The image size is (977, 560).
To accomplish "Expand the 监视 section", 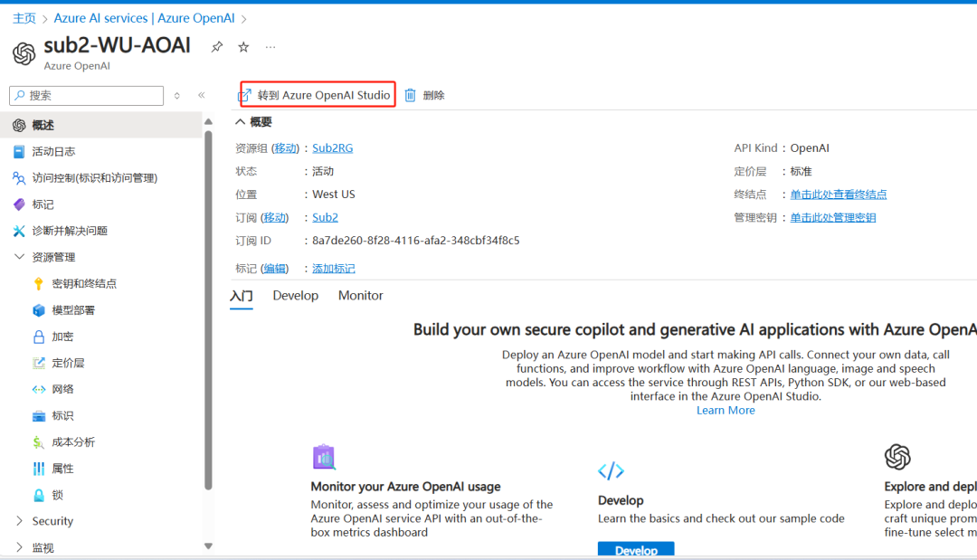I will pos(19,547).
